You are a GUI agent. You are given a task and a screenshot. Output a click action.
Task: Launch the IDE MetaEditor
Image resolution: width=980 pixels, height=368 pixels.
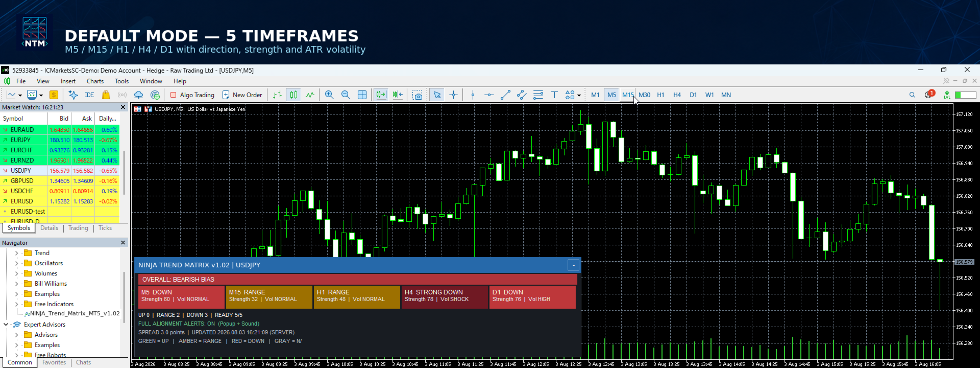tap(89, 95)
